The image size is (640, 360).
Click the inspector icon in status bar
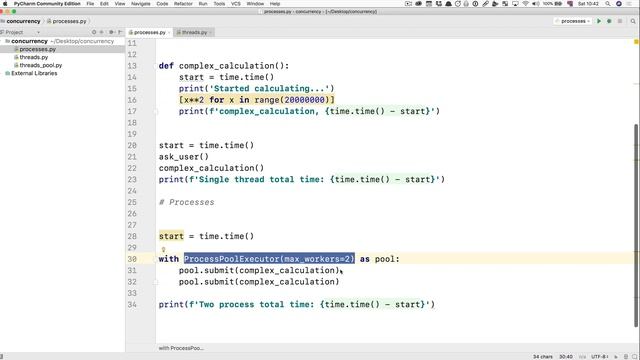[x=626, y=357]
